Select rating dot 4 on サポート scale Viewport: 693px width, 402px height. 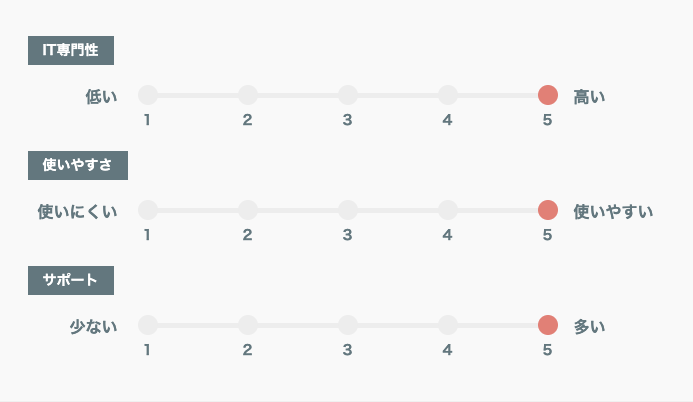tap(448, 325)
